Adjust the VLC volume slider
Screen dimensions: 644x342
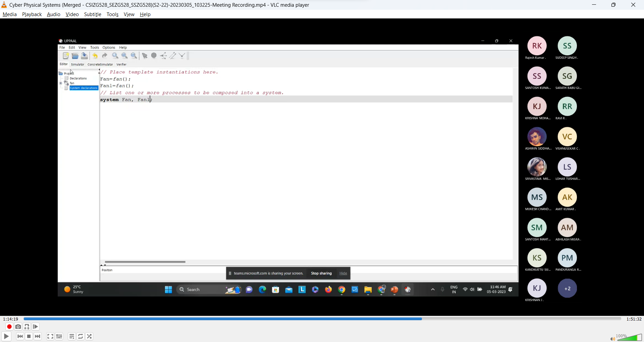pos(630,337)
